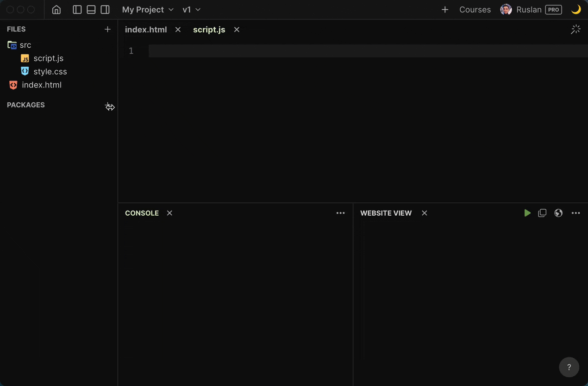
Task: Run the project with green play button
Action: [527, 213]
